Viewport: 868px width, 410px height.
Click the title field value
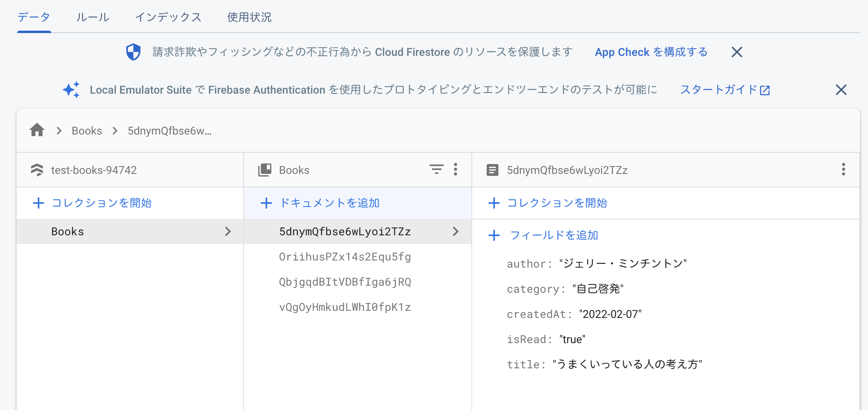click(x=627, y=364)
